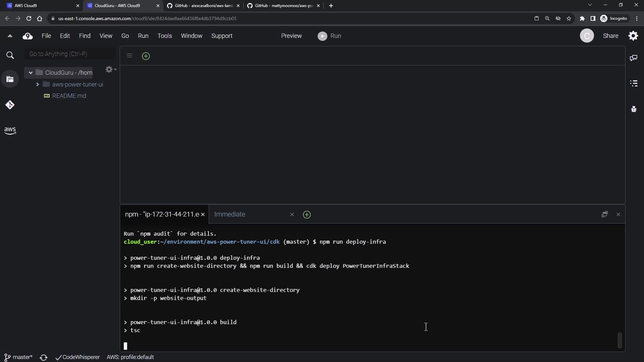
Task: Switch to the Immediate console tab
Action: [230, 215]
